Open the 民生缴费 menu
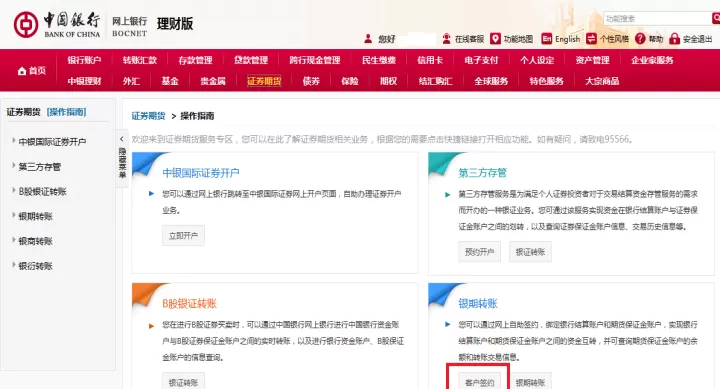This screenshot has width=720, height=389. coord(379,60)
